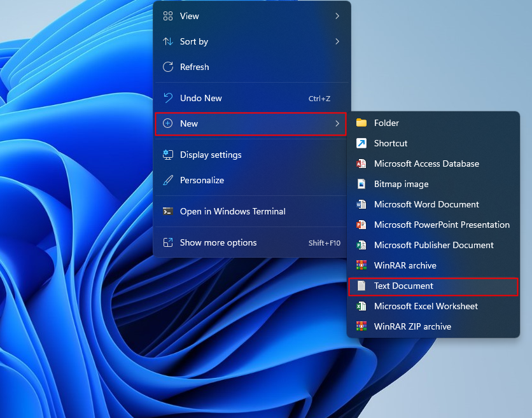Viewport: 532px width, 418px height.
Task: Expand the View submenu chevron
Action: [337, 16]
